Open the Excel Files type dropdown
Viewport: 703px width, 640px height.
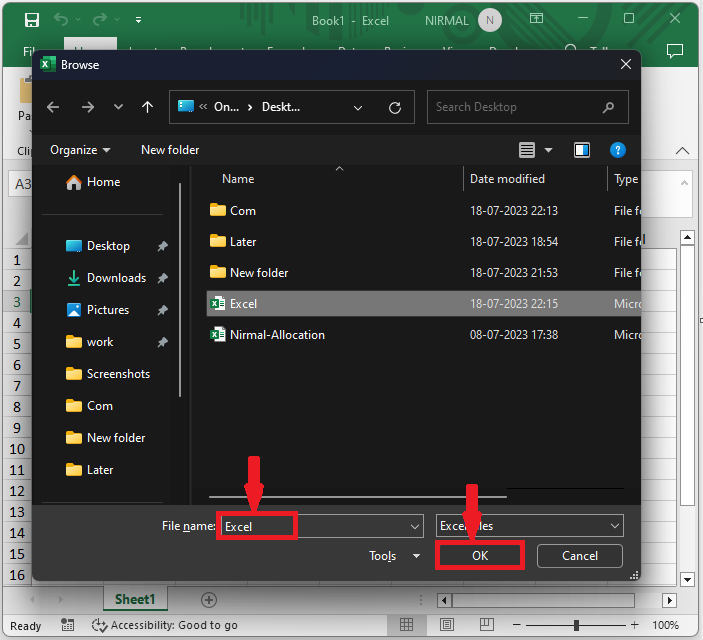point(530,526)
